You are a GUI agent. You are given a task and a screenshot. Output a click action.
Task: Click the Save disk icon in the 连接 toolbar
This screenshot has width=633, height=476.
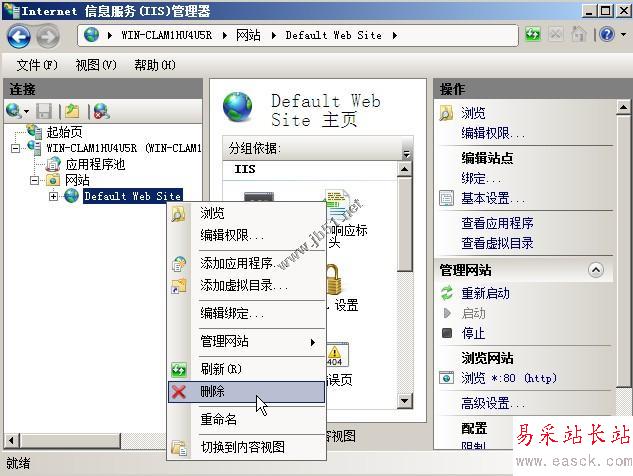click(x=44, y=111)
